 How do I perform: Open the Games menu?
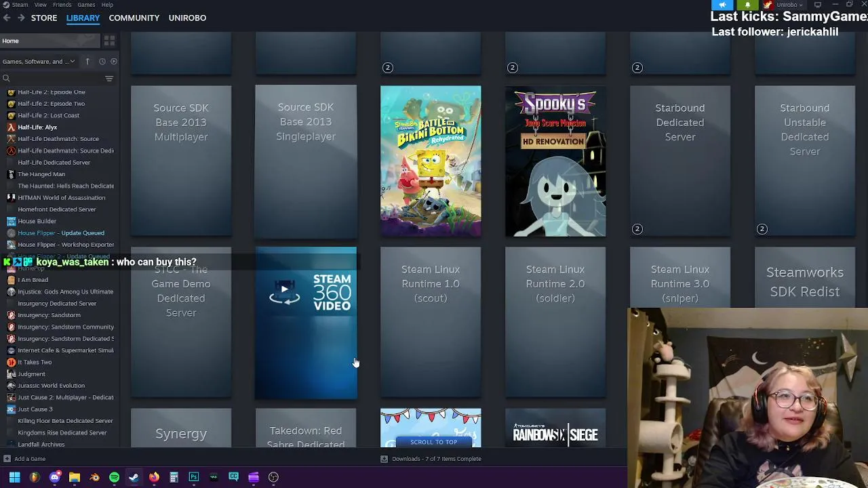[x=86, y=5]
